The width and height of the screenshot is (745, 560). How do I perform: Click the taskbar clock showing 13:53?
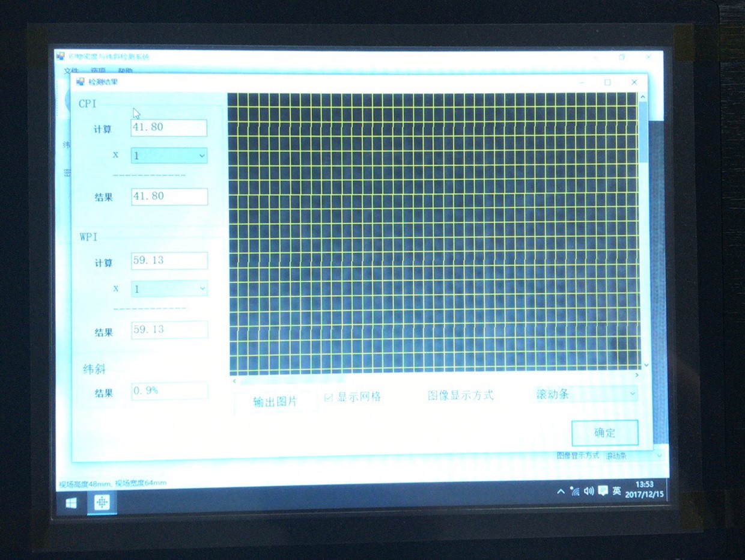tap(645, 488)
